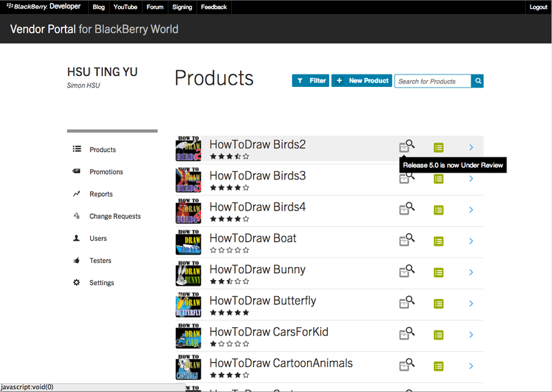Go to Promotions in the sidebar menu
The height and width of the screenshot is (392, 552).
pos(106,172)
